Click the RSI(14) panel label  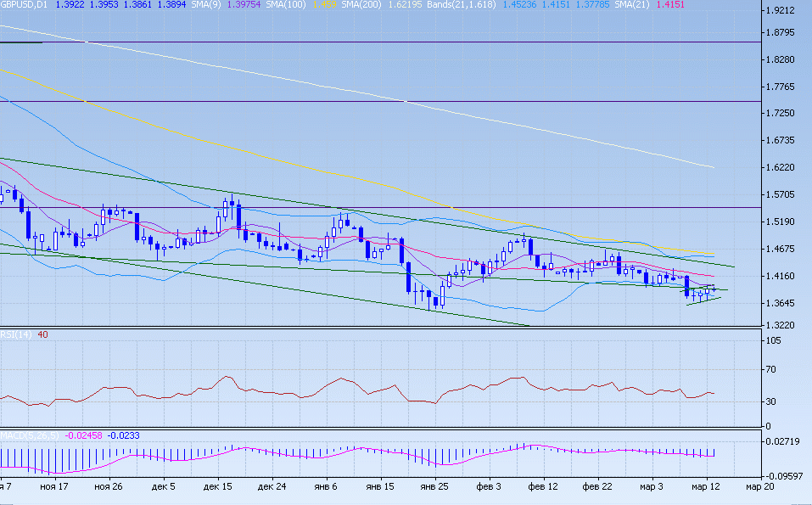coord(16,334)
